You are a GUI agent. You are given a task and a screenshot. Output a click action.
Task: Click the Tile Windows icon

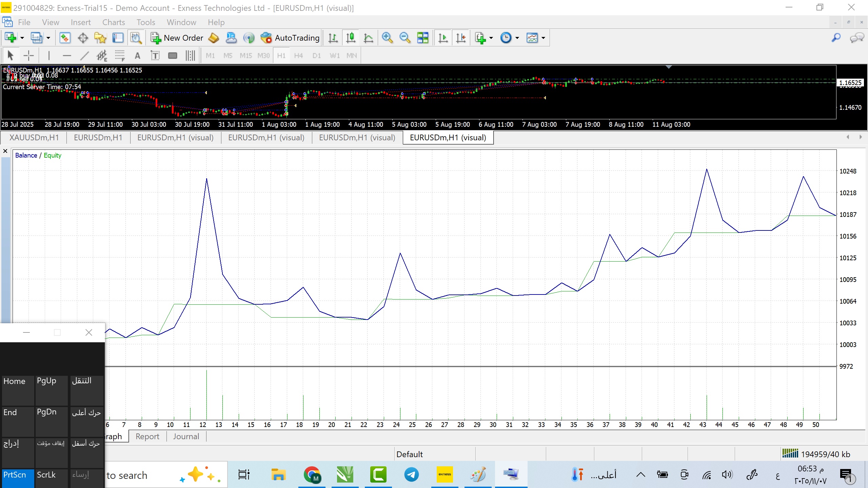tap(423, 38)
